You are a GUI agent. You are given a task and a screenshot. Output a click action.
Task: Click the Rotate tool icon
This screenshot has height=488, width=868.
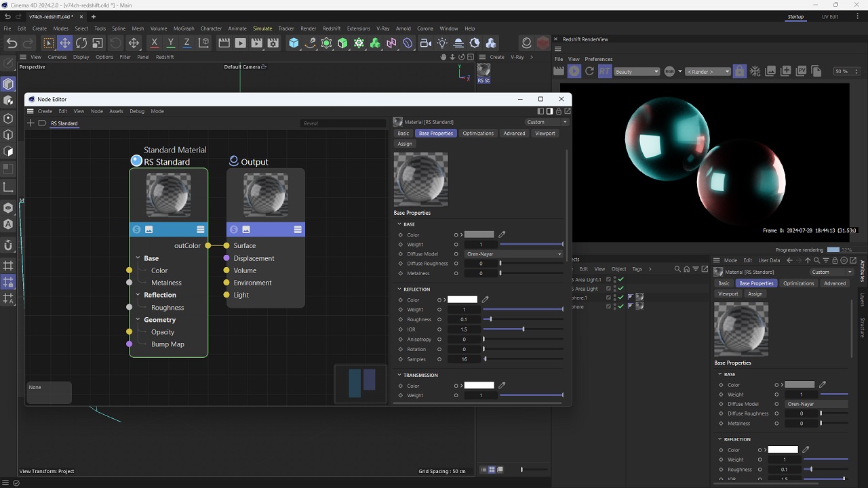(81, 43)
